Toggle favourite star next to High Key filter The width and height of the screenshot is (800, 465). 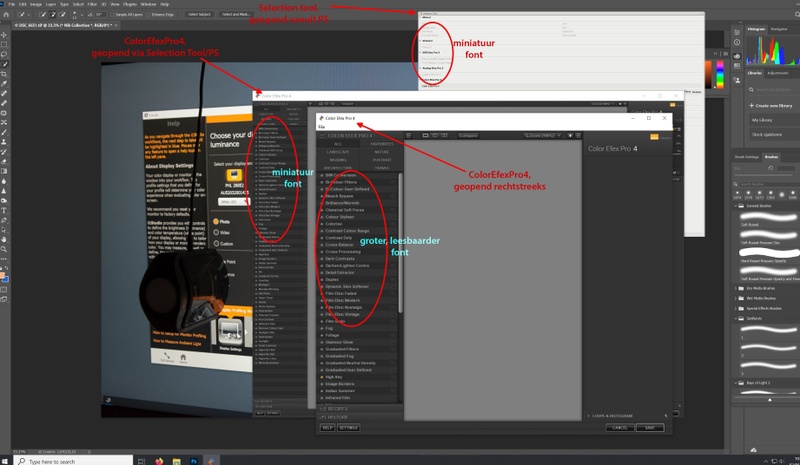click(x=322, y=377)
